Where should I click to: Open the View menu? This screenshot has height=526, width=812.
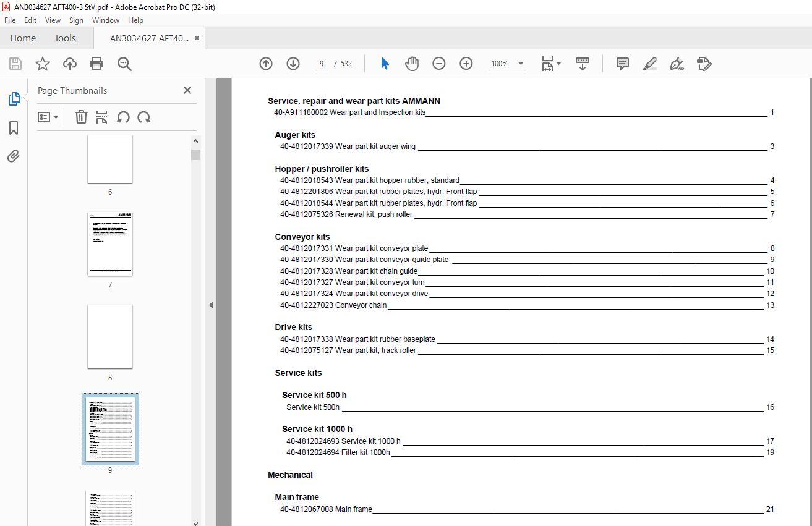pos(53,20)
